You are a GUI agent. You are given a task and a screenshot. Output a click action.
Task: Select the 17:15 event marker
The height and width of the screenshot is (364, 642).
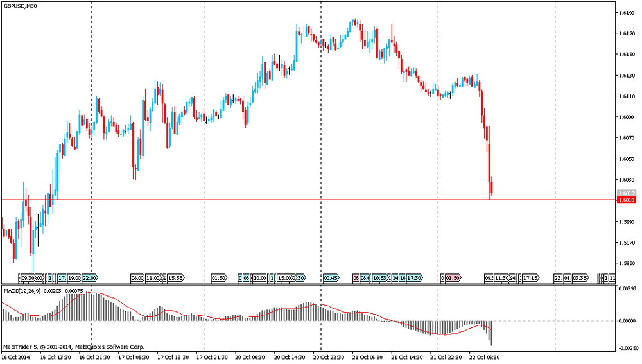531,278
